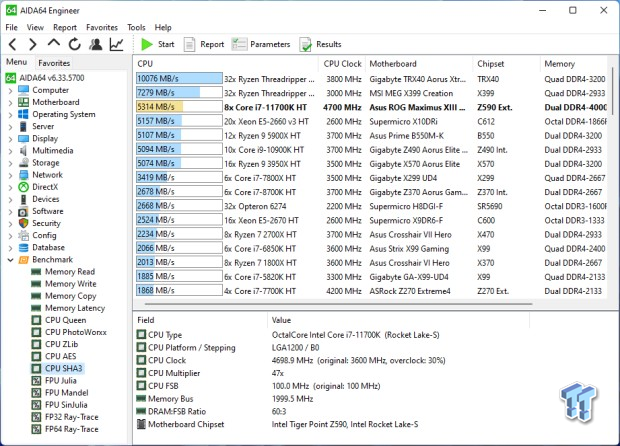Sort by the Chipset column header
The height and width of the screenshot is (446, 620).
507,64
